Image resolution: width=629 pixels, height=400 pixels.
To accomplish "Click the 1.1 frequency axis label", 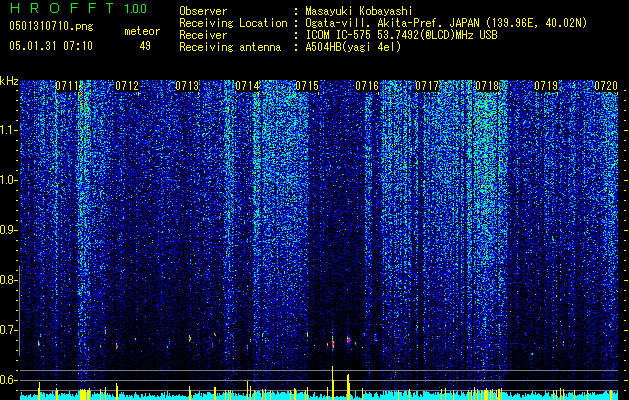I will click(6, 130).
